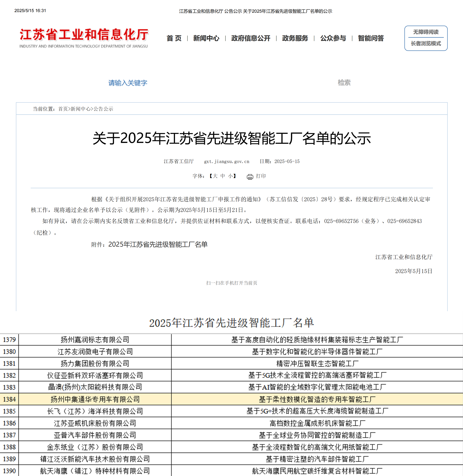Go to 政府信息公开 section
The width and height of the screenshot is (463, 476).
point(250,38)
